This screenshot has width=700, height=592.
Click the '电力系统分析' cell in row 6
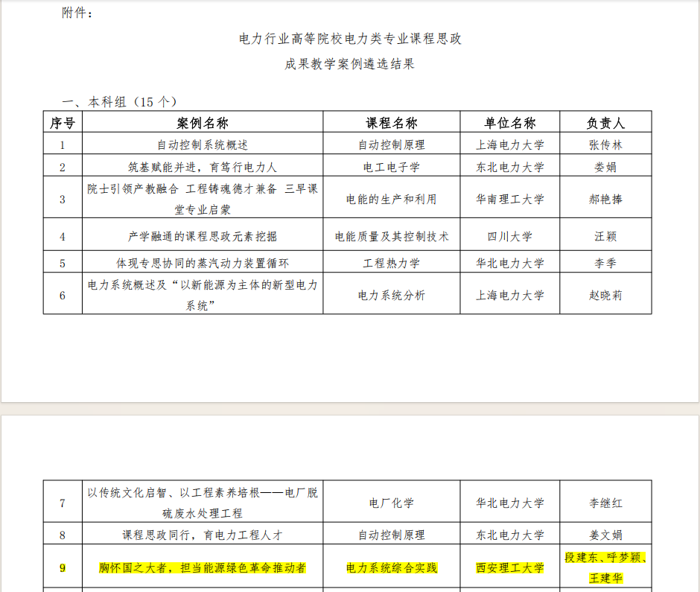coord(392,296)
